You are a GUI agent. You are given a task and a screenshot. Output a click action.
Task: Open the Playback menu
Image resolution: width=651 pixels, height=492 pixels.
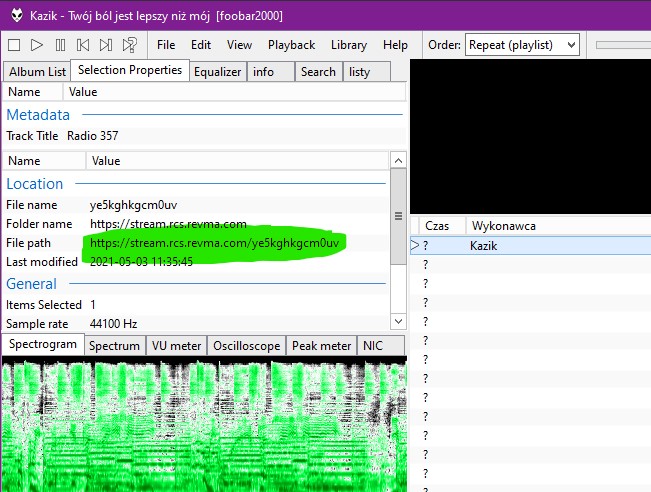291,45
